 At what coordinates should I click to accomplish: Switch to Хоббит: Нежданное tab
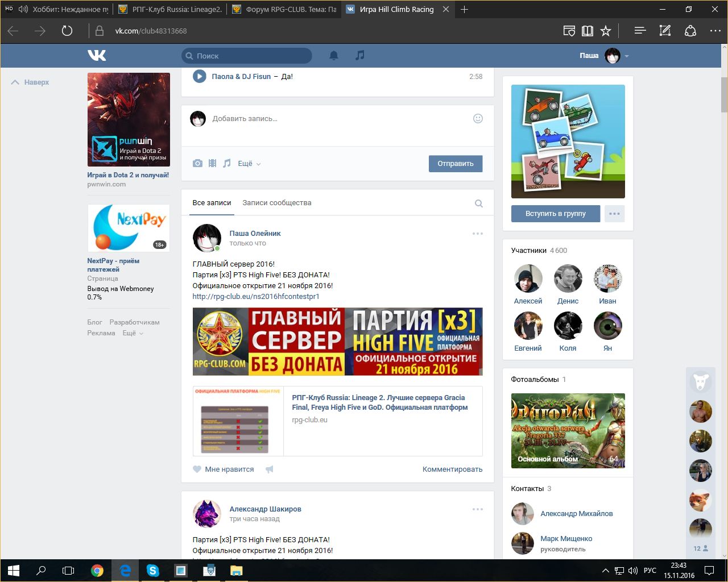pyautogui.click(x=57, y=9)
